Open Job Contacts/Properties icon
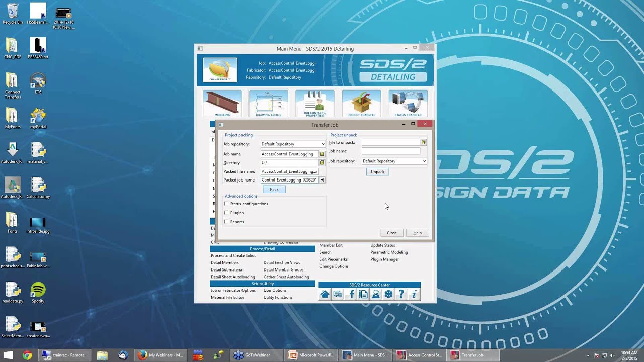644x362 pixels. (x=315, y=104)
